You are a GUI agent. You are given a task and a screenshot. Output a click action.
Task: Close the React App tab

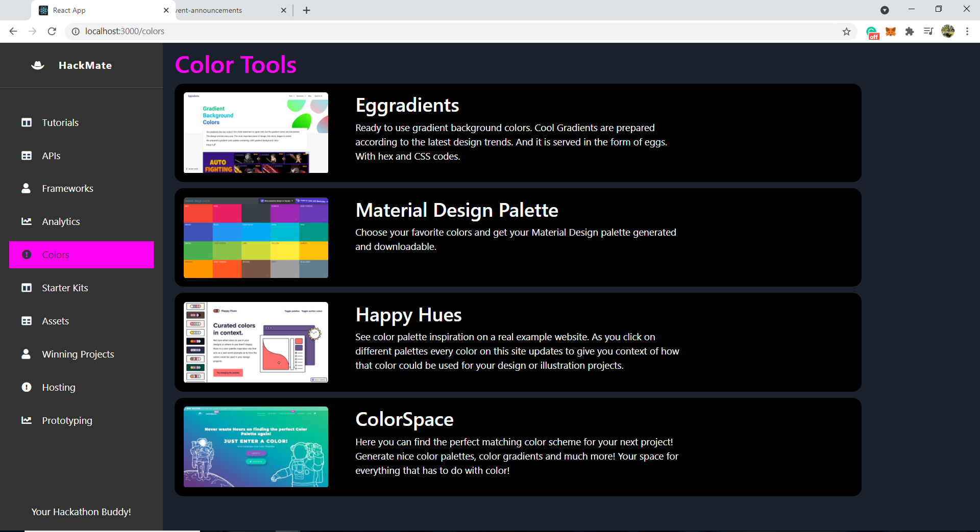point(166,10)
